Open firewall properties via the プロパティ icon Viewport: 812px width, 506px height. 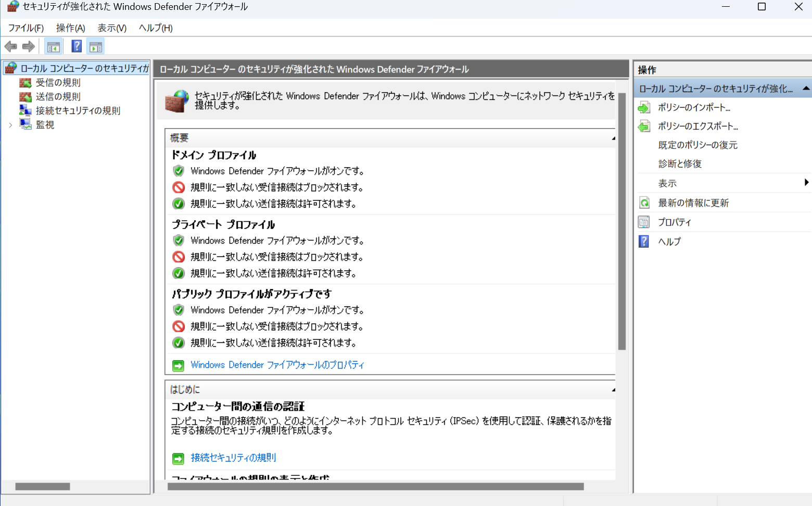[x=644, y=222]
